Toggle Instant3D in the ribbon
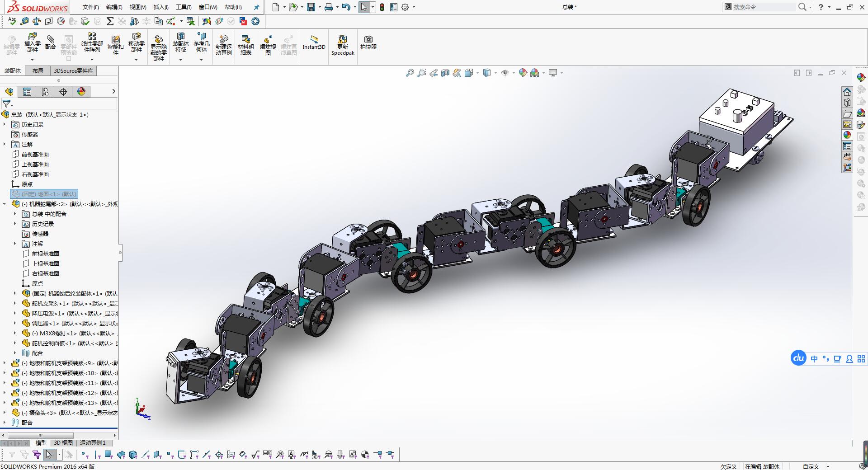This screenshot has height=470, width=868. tap(314, 42)
